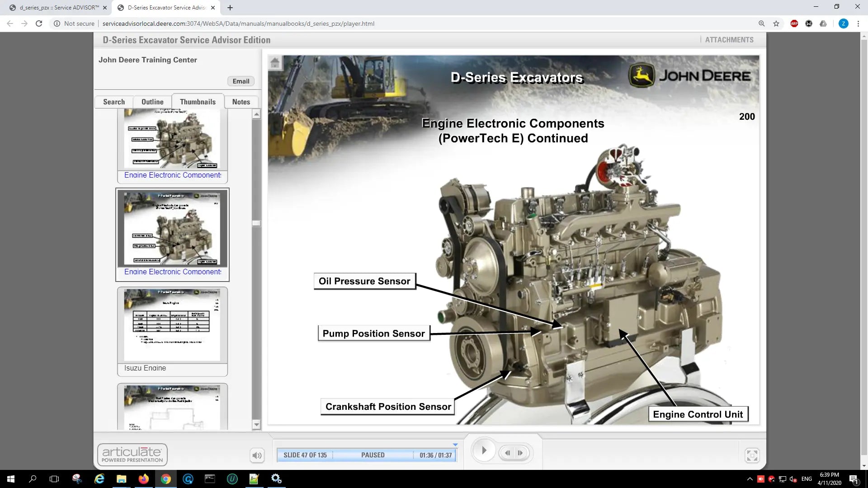
Task: Go to previous slide
Action: pos(508,453)
